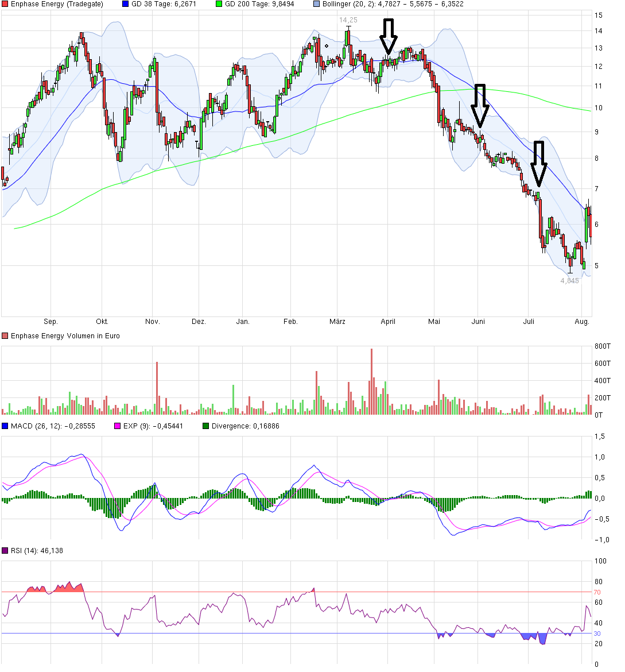Click the 14,25 high price annotation
Screen dimensions: 625x672
pos(348,20)
